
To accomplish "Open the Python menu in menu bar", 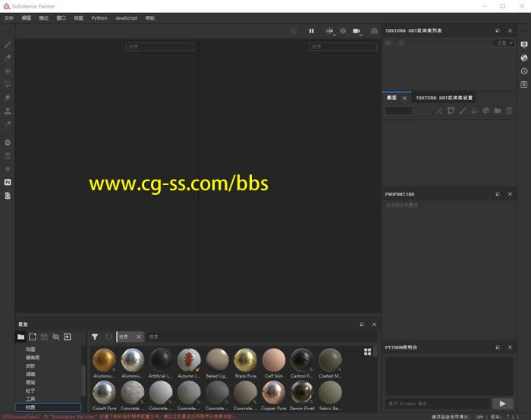I will click(99, 17).
